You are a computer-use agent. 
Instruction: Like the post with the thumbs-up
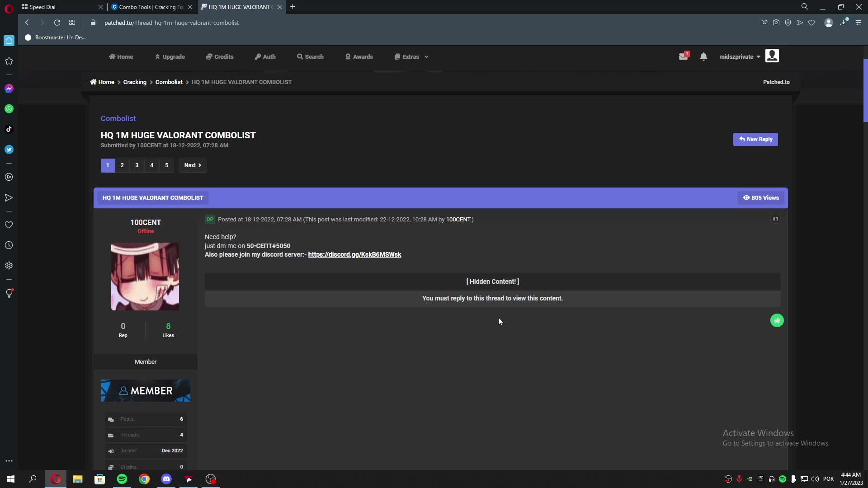pos(777,320)
